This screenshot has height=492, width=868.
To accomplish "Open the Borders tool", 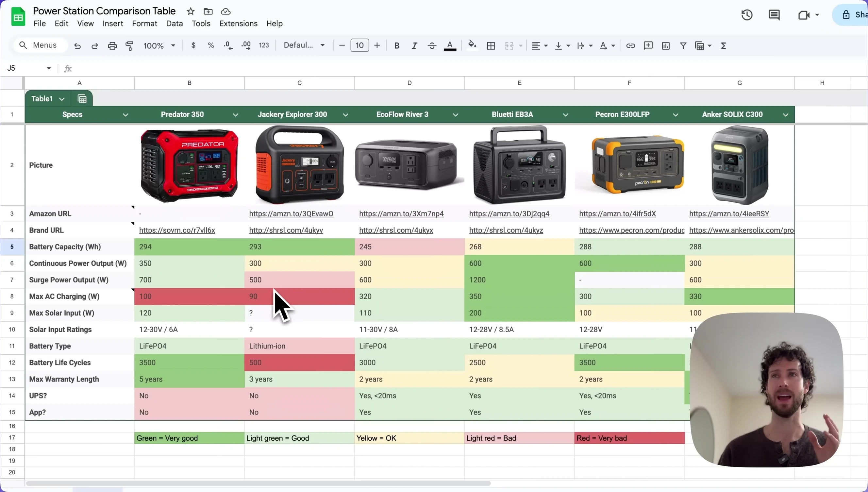I will [491, 46].
